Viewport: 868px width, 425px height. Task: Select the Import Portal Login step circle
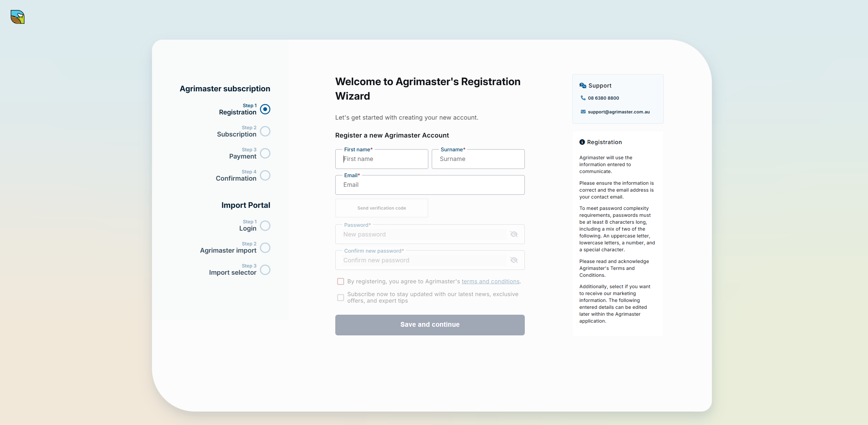265,226
